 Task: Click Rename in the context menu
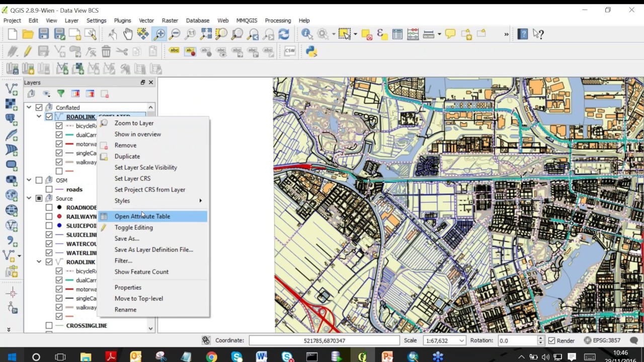[153, 310]
